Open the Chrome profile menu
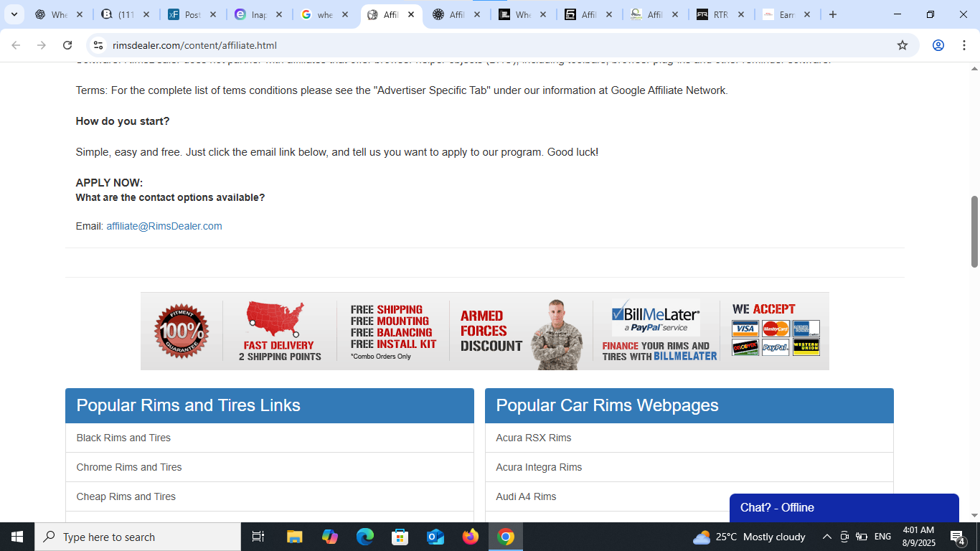980x551 pixels. point(938,45)
